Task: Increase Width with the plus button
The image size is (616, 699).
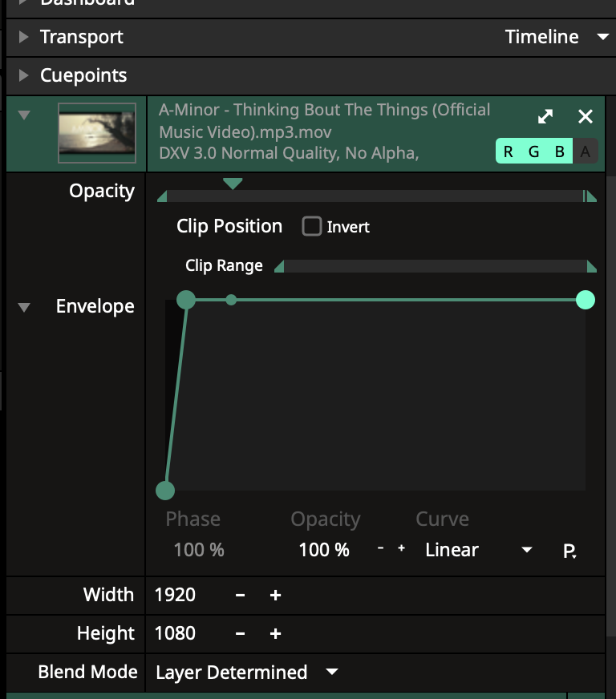Action: (x=275, y=595)
